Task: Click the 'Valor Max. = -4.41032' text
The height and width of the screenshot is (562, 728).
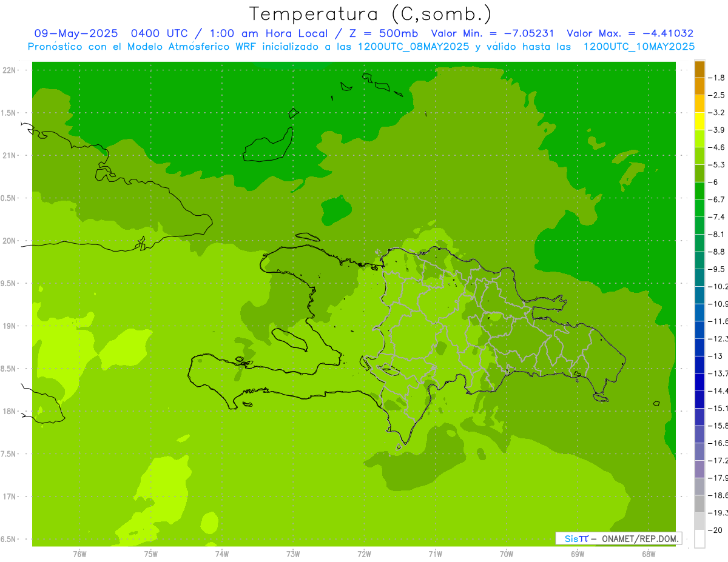Action: 629,33
